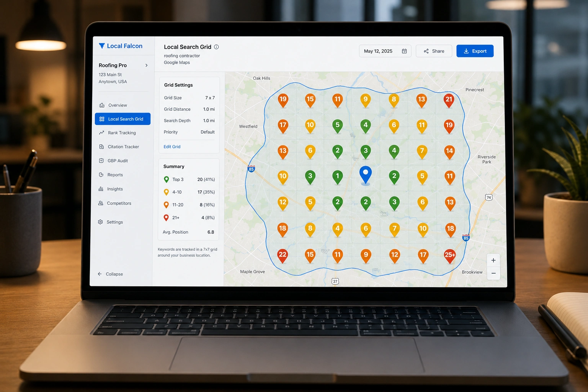Collapse the sidebar

pyautogui.click(x=110, y=274)
